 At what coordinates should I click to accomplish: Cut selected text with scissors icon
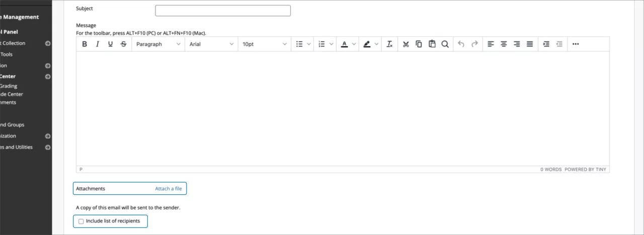pos(406,44)
